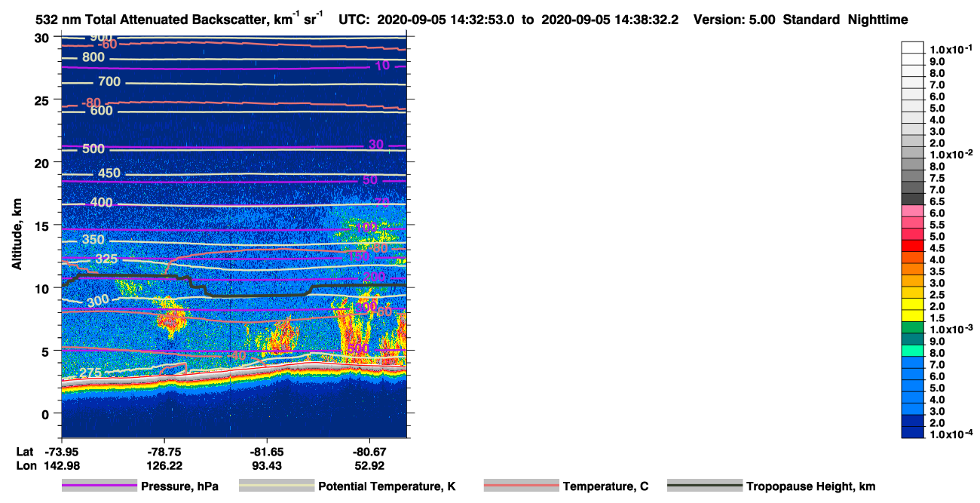The image size is (980, 503).
Task: Click the longitude value 142.98
Action: coord(62,465)
